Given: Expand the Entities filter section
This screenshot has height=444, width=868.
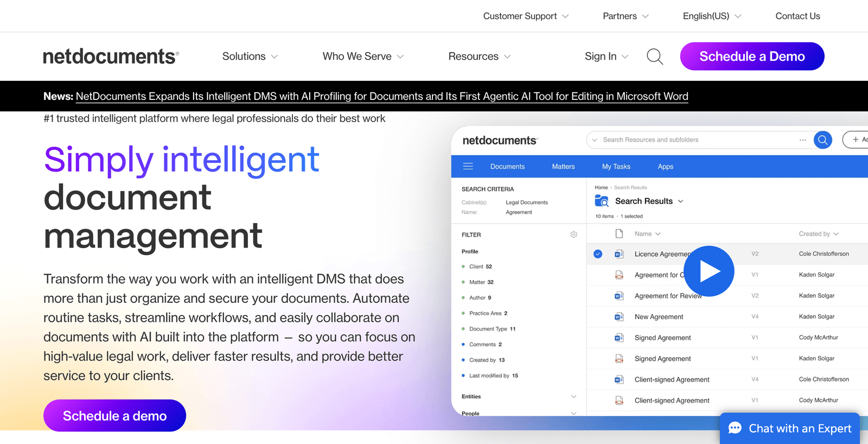Looking at the screenshot, I should click(573, 397).
